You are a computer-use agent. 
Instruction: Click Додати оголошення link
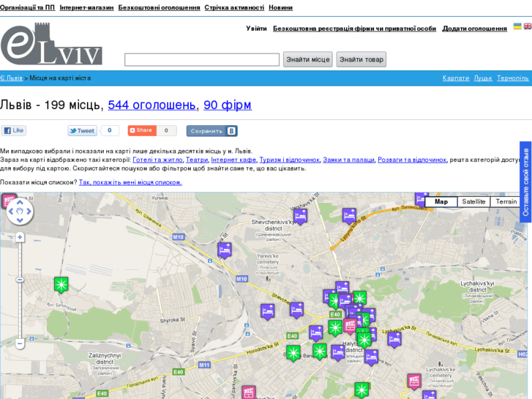(474, 29)
